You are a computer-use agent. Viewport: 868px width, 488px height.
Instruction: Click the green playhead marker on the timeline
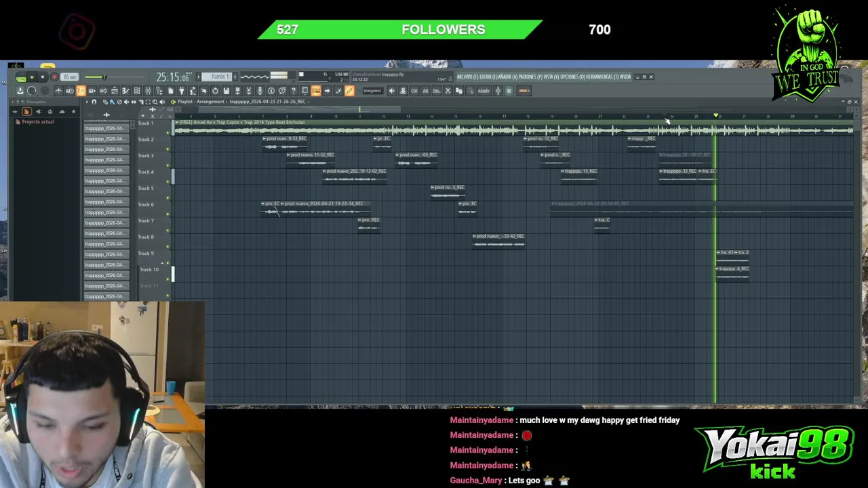(715, 116)
